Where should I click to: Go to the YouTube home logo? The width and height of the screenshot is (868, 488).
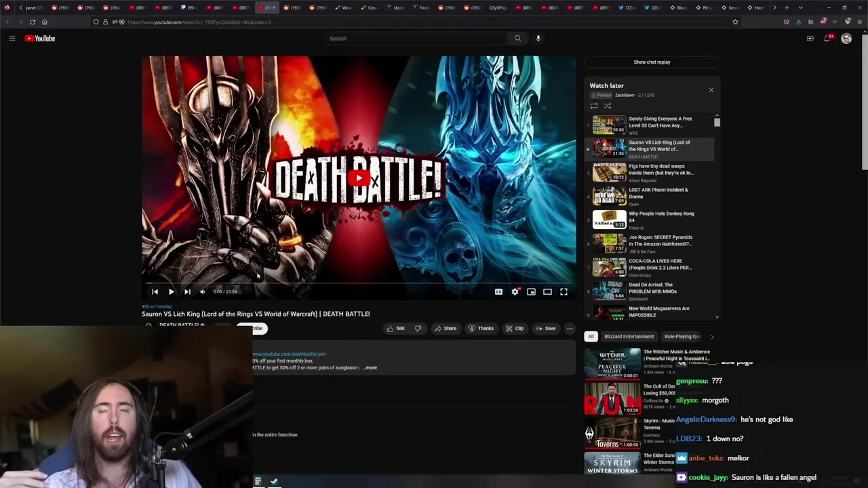40,39
